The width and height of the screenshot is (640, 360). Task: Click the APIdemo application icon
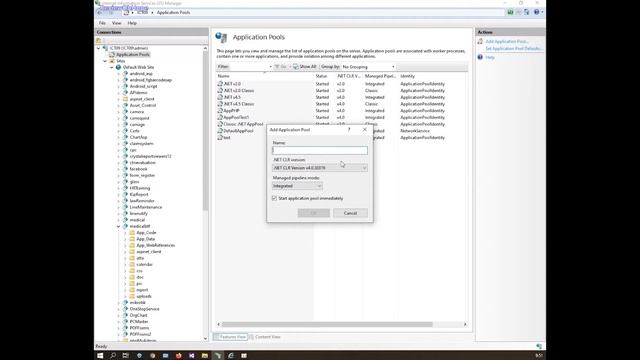pyautogui.click(x=125, y=93)
